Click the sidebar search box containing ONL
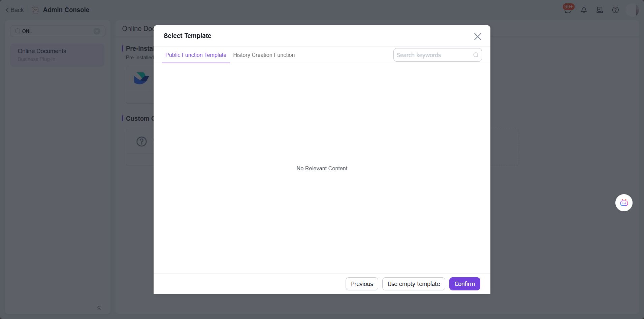 56,31
